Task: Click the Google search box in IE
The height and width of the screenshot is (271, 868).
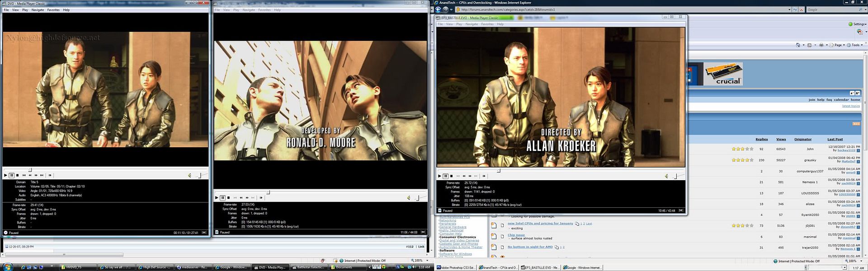Action: coord(832,9)
